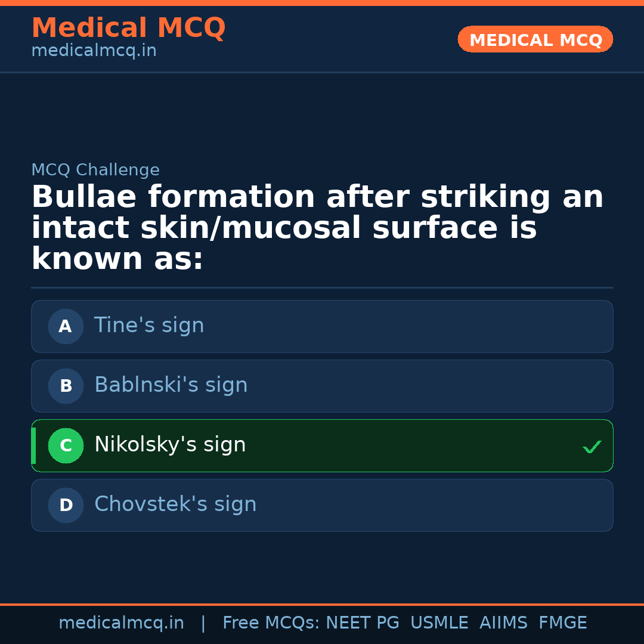The width and height of the screenshot is (644, 644).
Task: Click the orange MEDICAL MCQ badge
Action: 535,40
